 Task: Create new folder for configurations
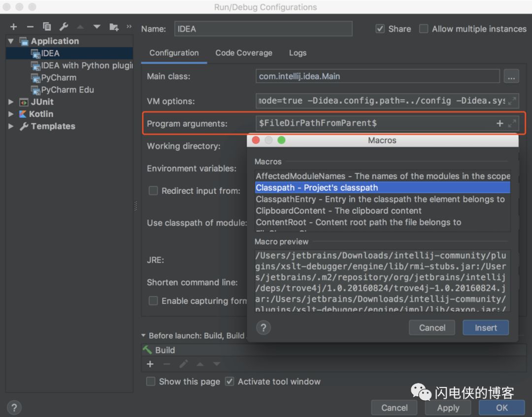[x=114, y=27]
